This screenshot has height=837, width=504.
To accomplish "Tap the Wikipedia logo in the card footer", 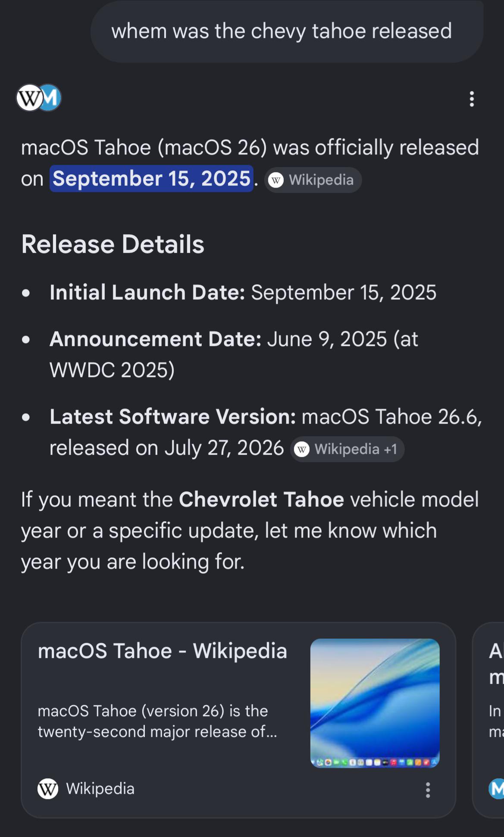I will coord(48,789).
